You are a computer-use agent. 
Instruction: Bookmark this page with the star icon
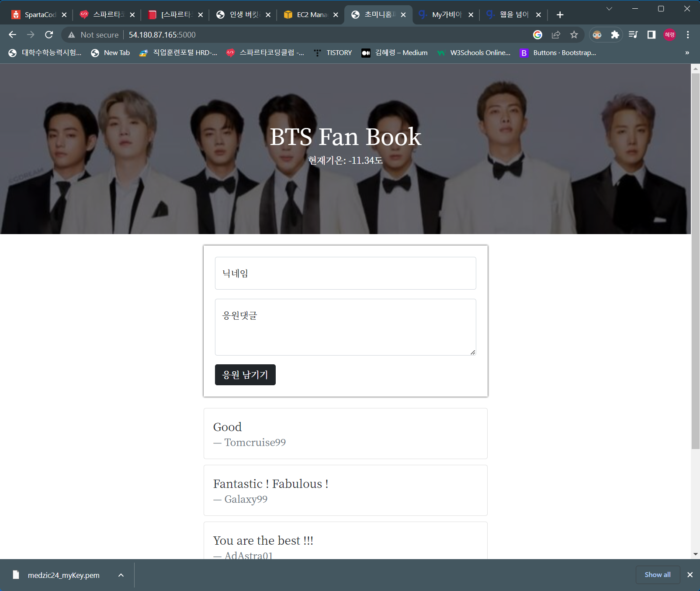point(574,35)
